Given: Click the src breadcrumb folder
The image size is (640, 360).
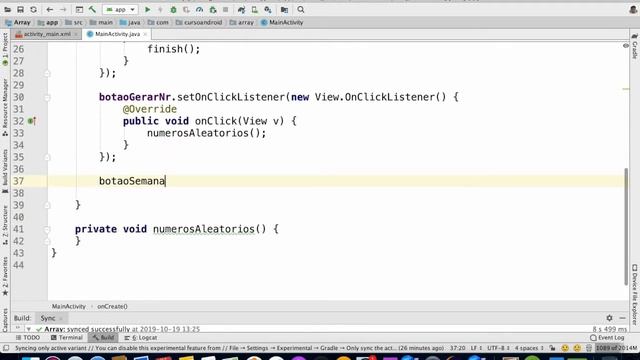Looking at the screenshot, I should click(x=74, y=22).
